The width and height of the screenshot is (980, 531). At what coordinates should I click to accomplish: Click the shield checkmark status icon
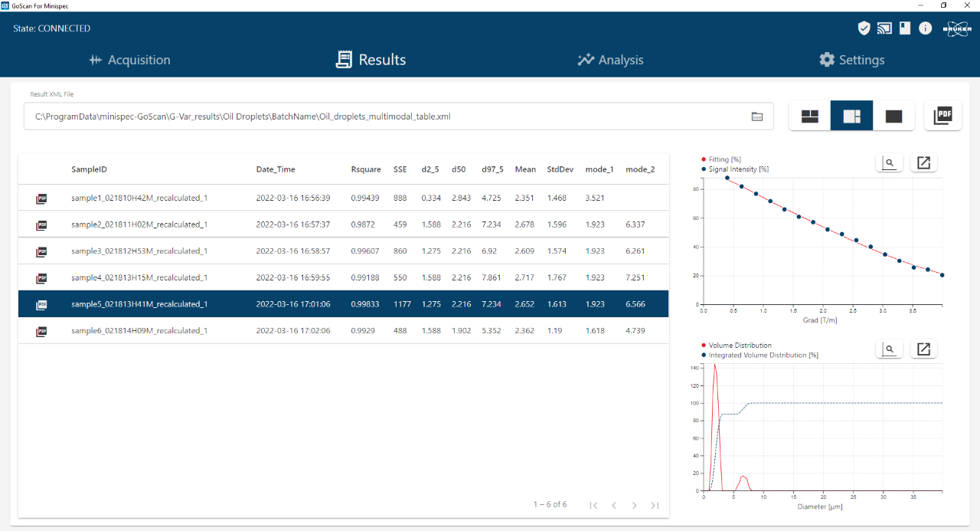pos(864,28)
